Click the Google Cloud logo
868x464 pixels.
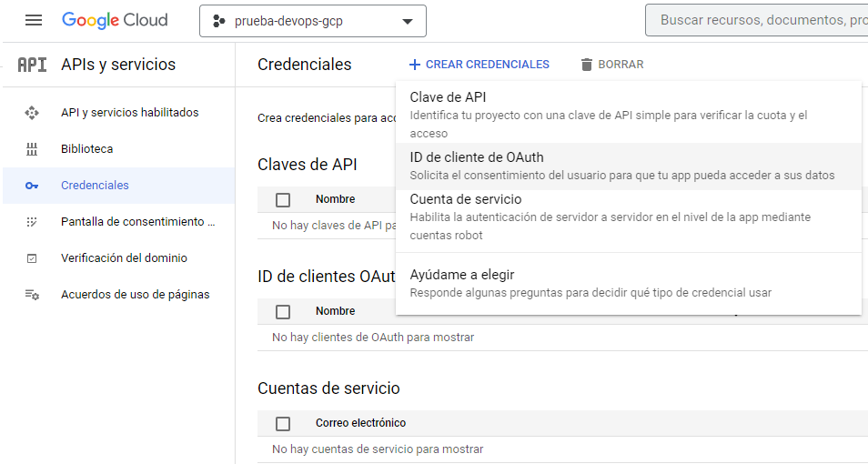[x=115, y=20]
